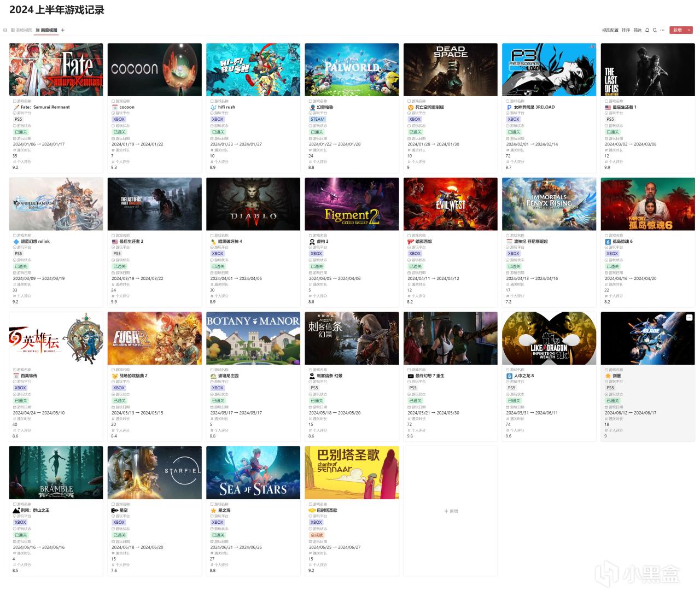Click the pencil icon beside Fate: Samurai Remnant
This screenshot has height=602, width=700.
16,107
